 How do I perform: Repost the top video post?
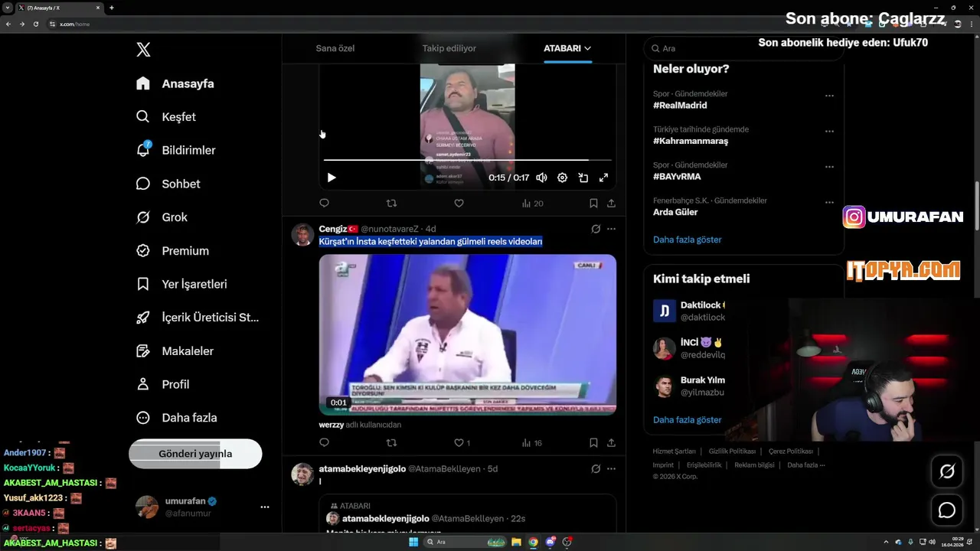(391, 204)
